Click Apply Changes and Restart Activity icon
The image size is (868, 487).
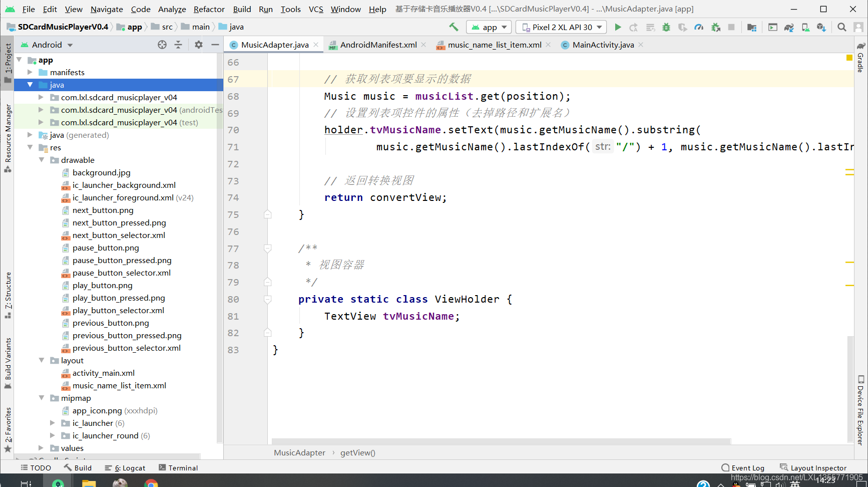[x=634, y=27]
